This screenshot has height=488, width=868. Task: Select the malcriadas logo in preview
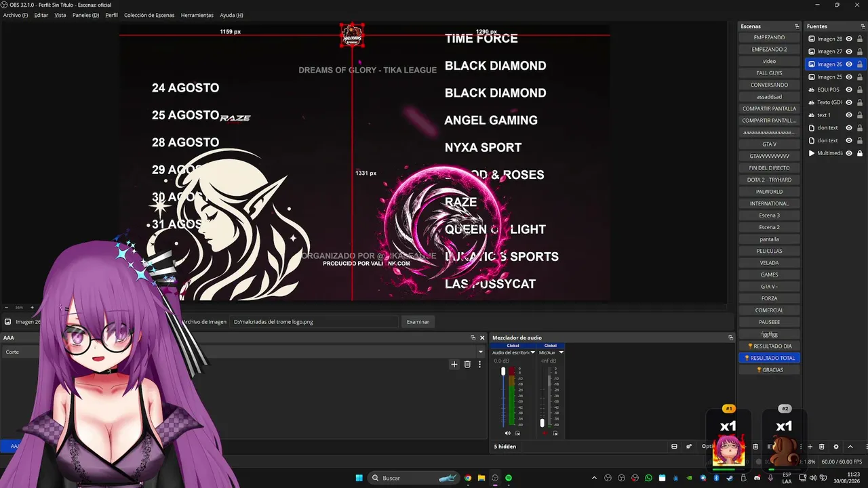(352, 36)
